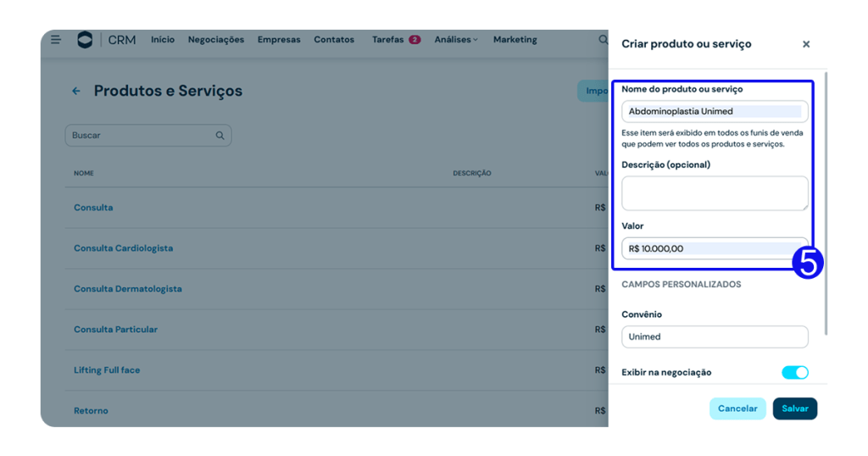Open the Marketing menu item

click(x=515, y=40)
